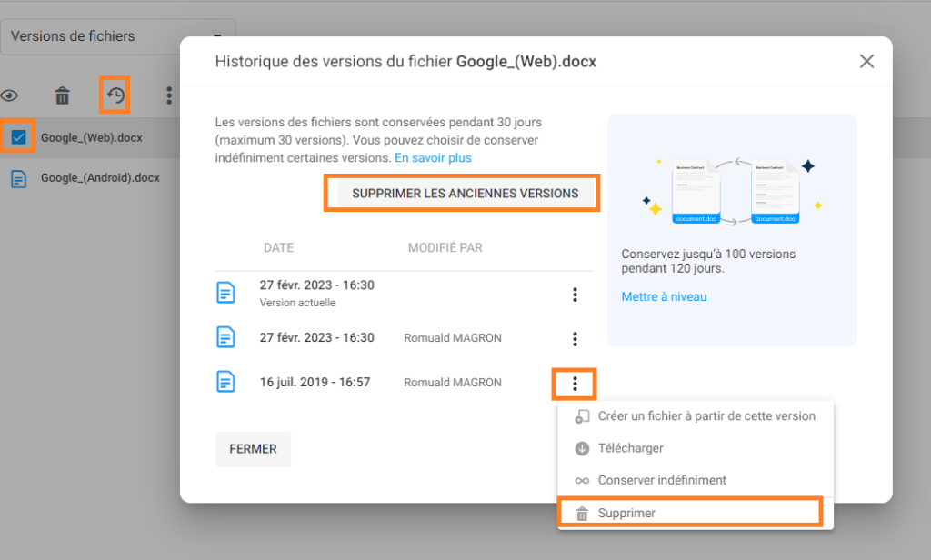Click document icon of current version
This screenshot has height=560, width=931.
point(225,293)
